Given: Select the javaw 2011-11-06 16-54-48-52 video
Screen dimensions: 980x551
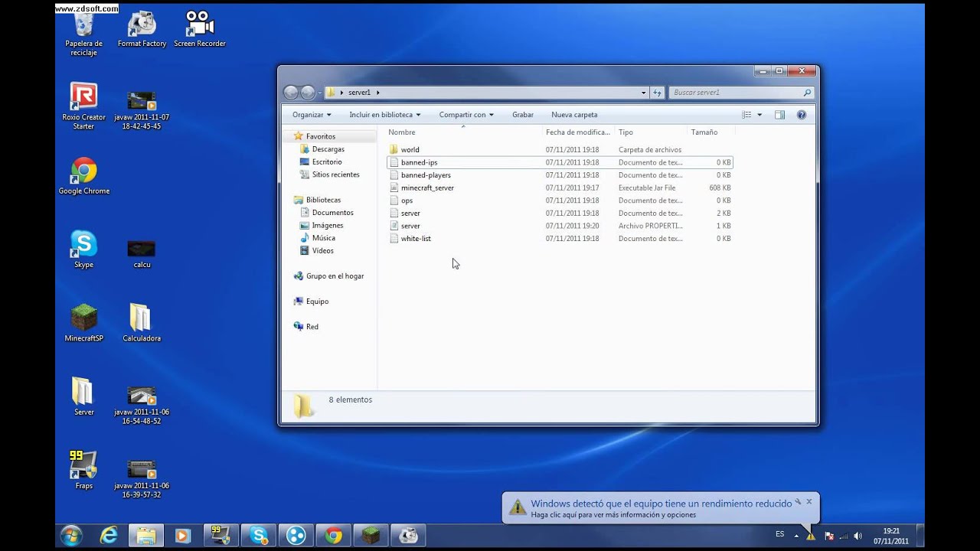Looking at the screenshot, I should coord(142,405).
